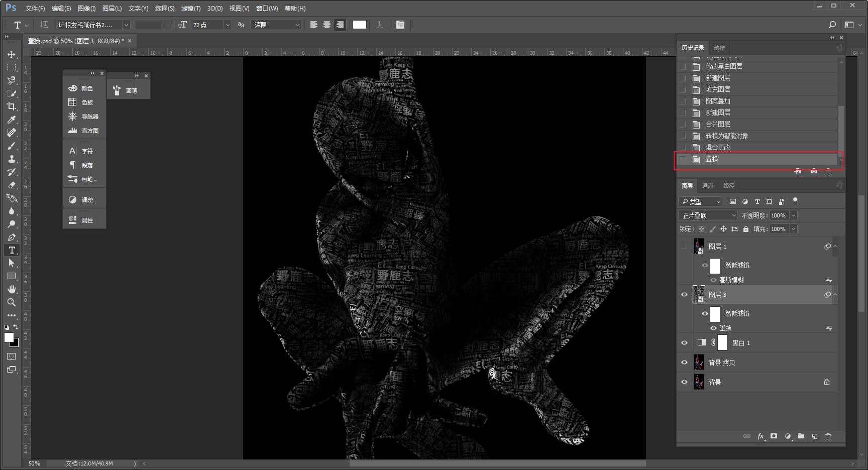
Task: Click the foreground color swatch
Action: (9, 337)
